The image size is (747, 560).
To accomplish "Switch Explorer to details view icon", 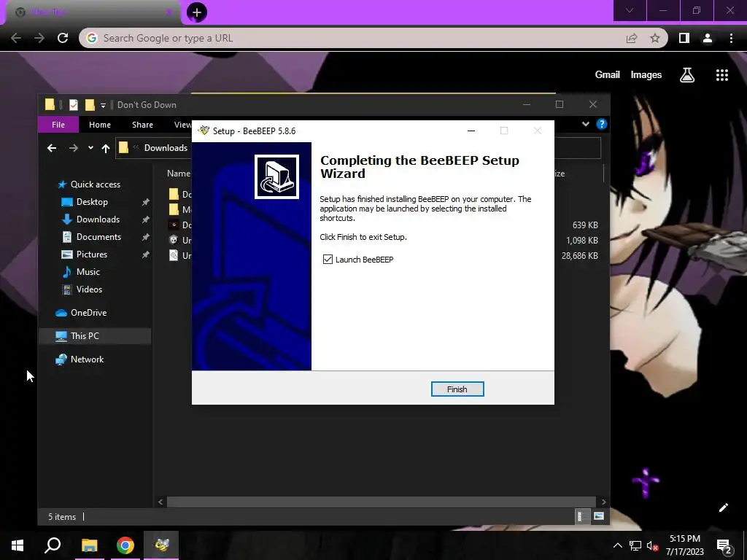I will pos(581,517).
